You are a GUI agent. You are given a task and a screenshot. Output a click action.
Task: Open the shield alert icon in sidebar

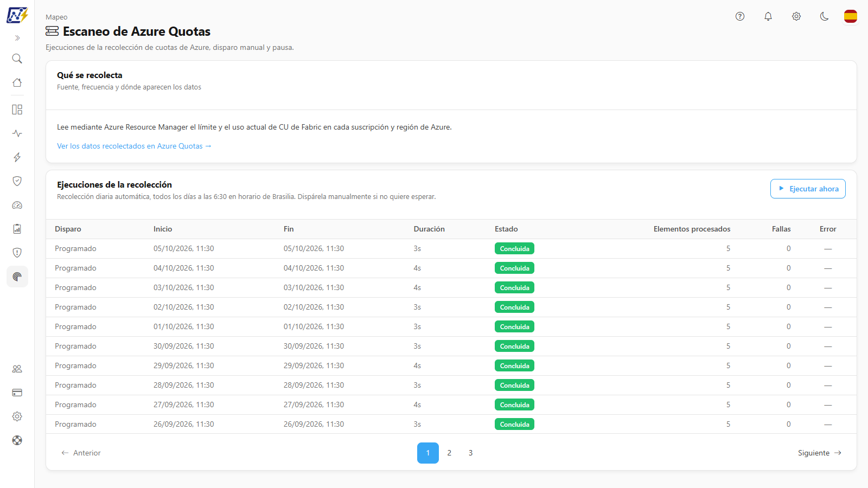(x=17, y=253)
